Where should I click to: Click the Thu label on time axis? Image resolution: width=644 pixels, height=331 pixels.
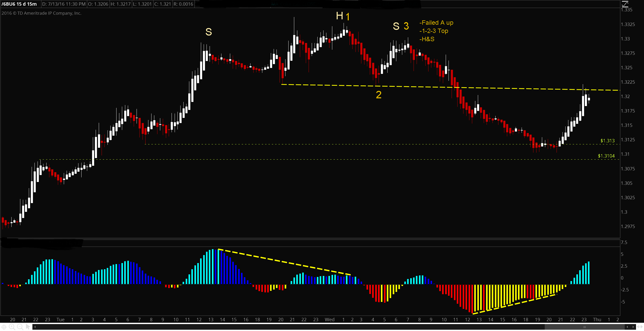[x=597, y=319]
